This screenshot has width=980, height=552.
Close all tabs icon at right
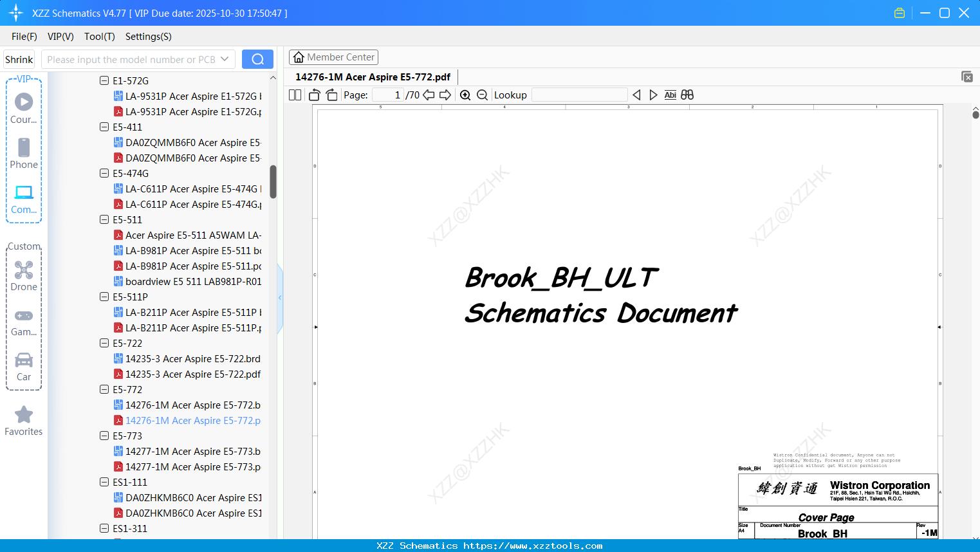point(967,77)
